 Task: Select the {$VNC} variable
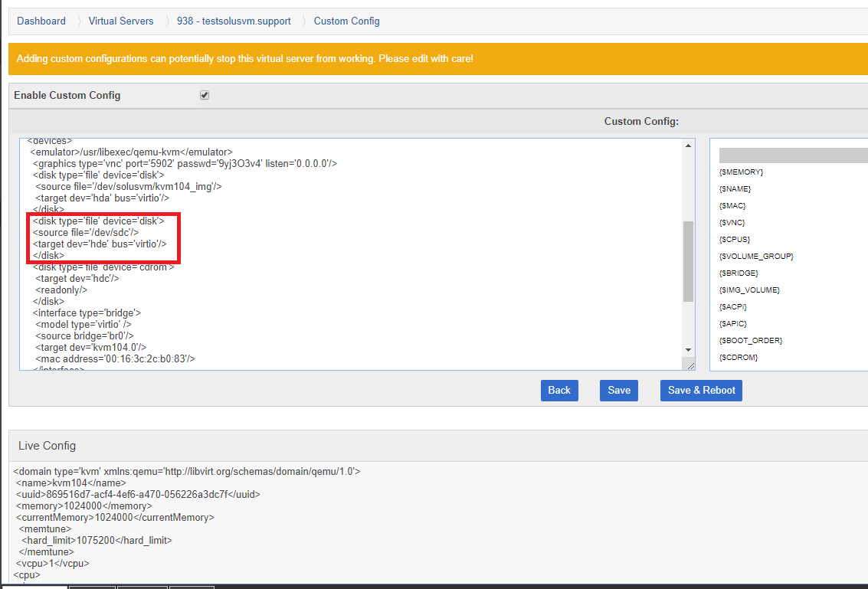(732, 223)
